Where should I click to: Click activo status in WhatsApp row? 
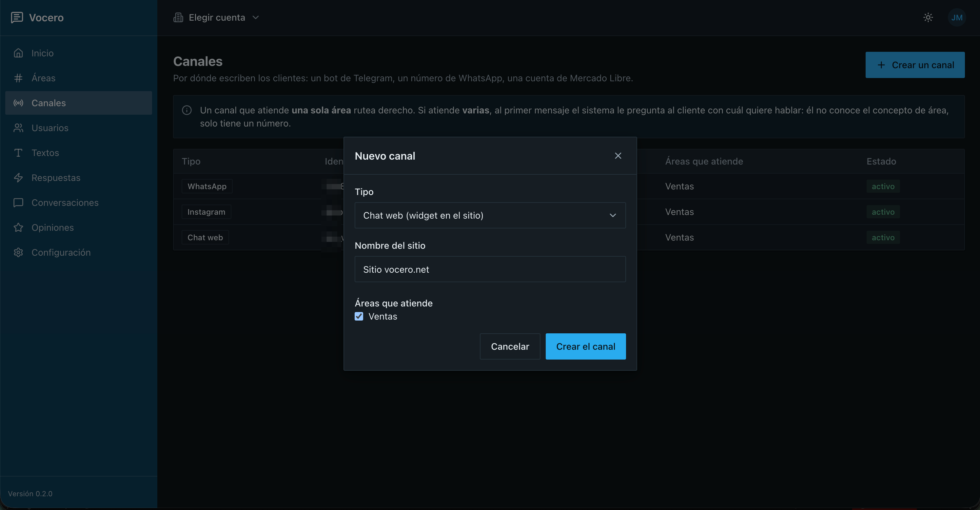point(883,186)
